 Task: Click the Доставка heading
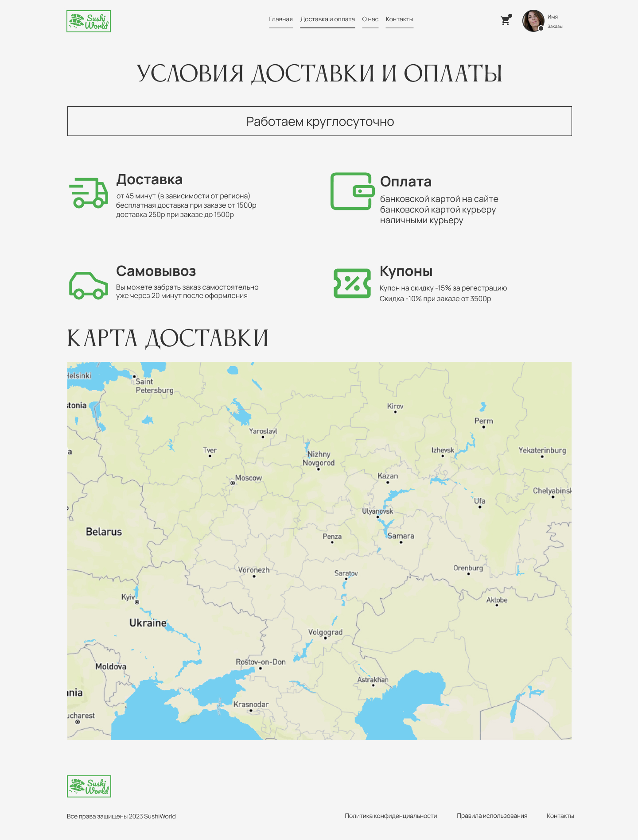coord(149,179)
